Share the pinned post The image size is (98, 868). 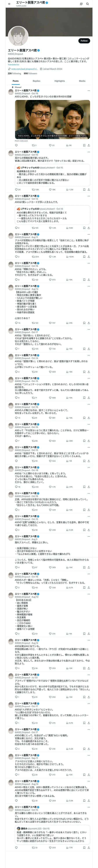coord(89,145)
